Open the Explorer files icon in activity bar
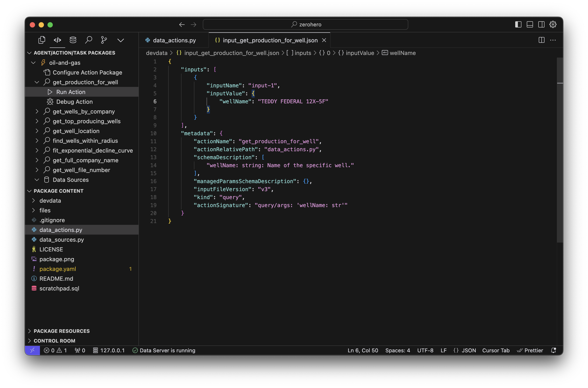 click(x=42, y=40)
